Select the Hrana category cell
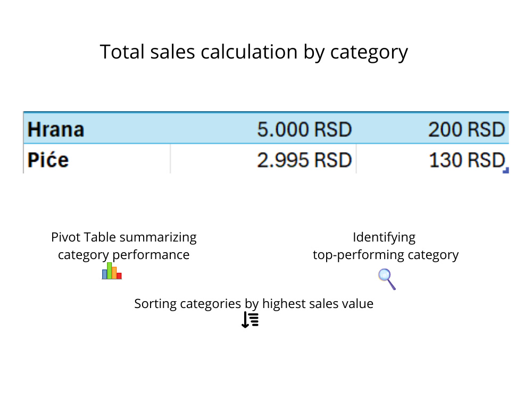This screenshot has height=399, width=532. (x=97, y=129)
